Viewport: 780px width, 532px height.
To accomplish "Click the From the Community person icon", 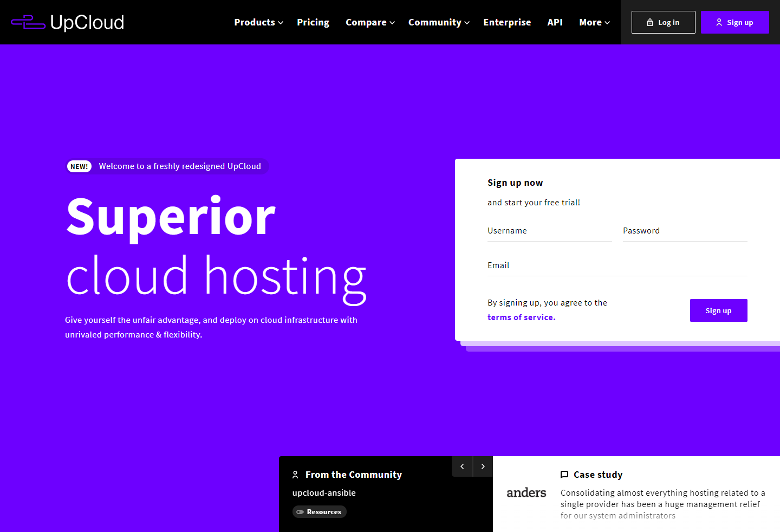I will (295, 475).
